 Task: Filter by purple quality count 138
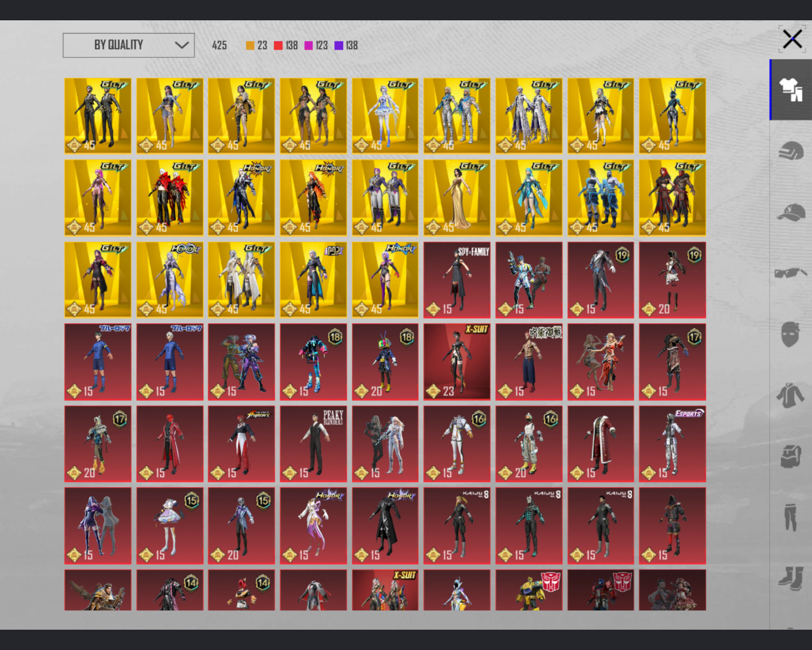(346, 45)
